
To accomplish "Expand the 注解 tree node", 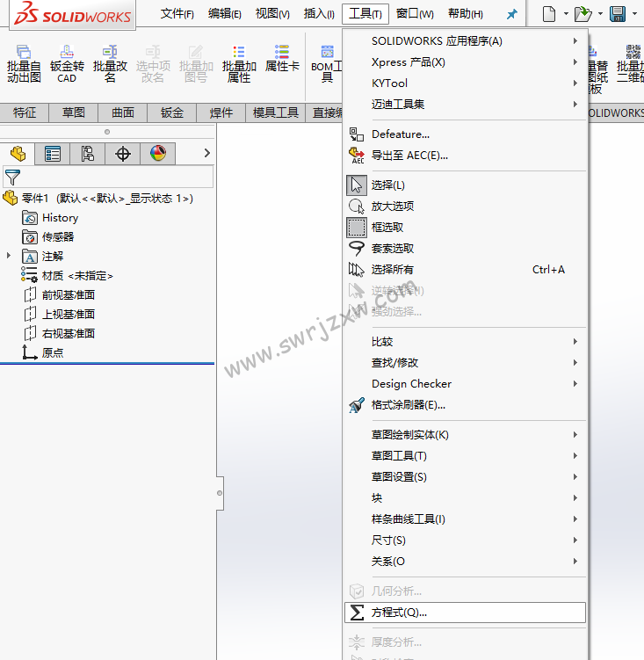I will (x=9, y=256).
